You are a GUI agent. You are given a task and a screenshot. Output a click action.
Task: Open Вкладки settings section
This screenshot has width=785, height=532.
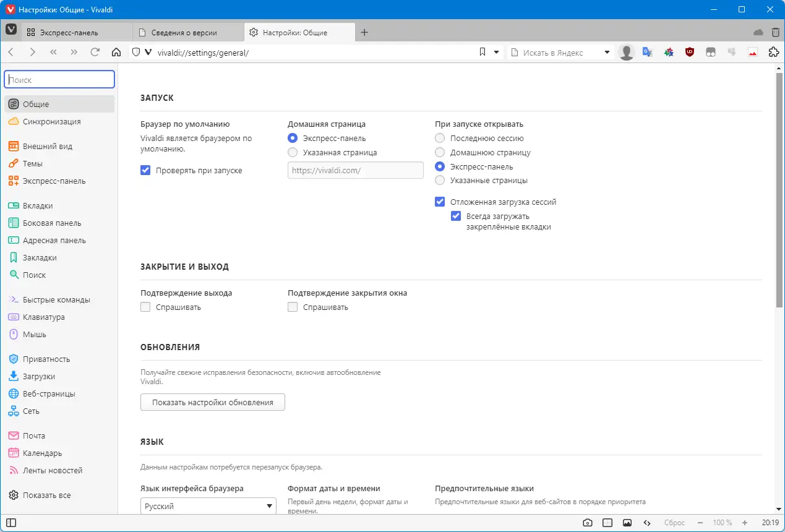(59, 206)
